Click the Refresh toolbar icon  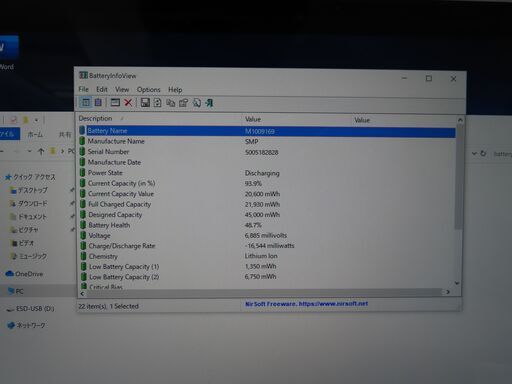(x=157, y=103)
